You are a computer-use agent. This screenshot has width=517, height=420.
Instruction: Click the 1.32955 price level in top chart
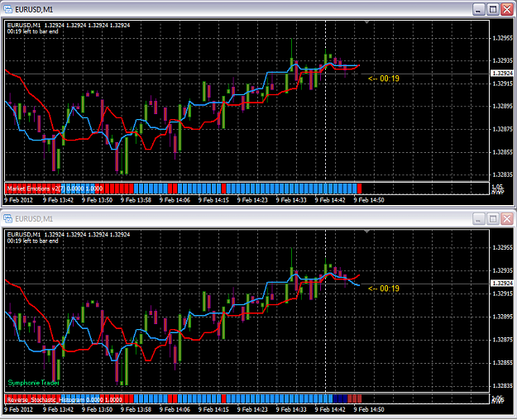503,38
